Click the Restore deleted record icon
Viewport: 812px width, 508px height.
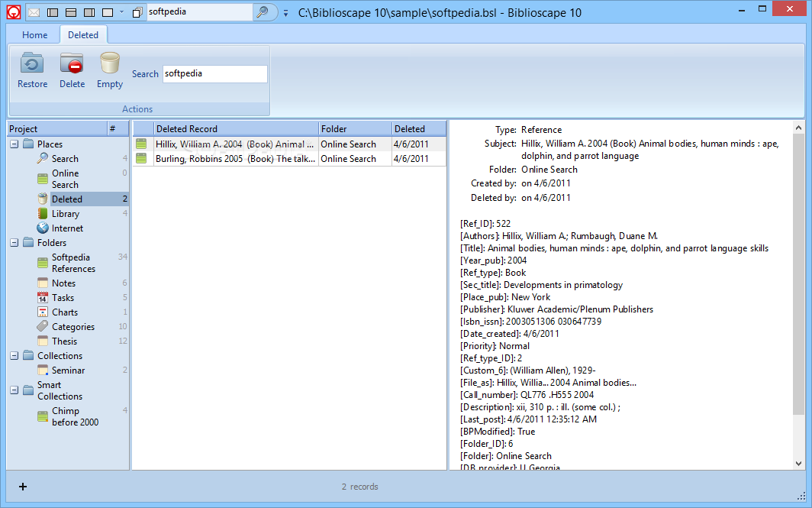coord(32,63)
